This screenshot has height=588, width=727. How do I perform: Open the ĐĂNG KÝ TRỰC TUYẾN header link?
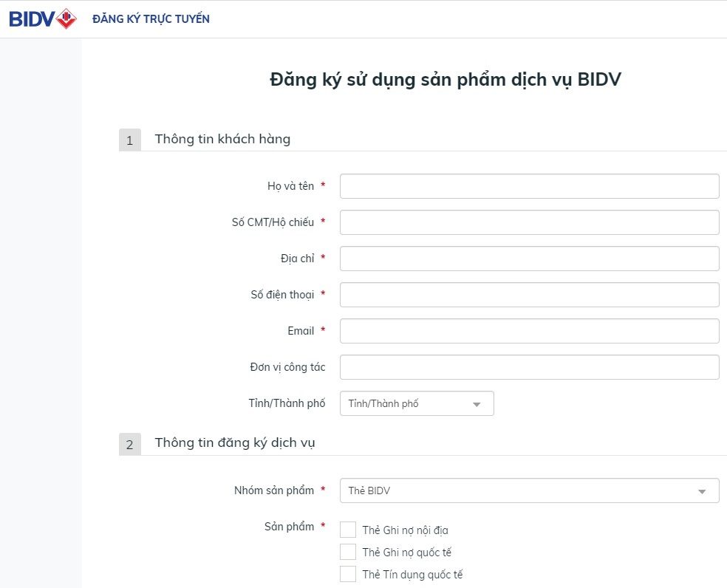tap(151, 19)
